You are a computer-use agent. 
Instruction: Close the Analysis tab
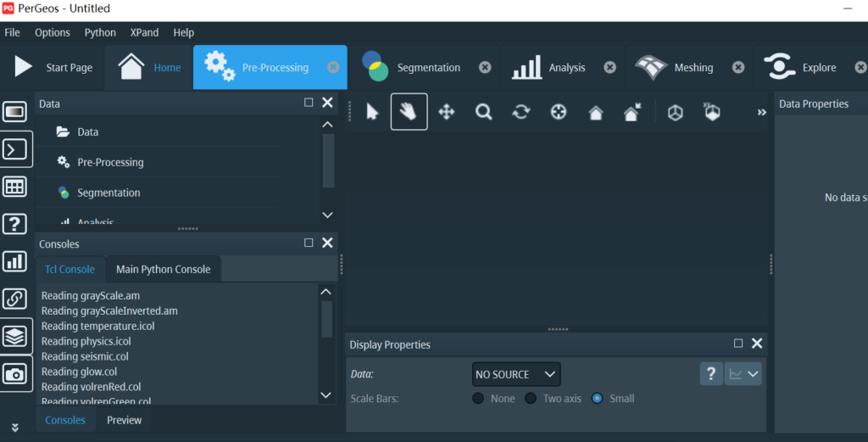coord(609,67)
